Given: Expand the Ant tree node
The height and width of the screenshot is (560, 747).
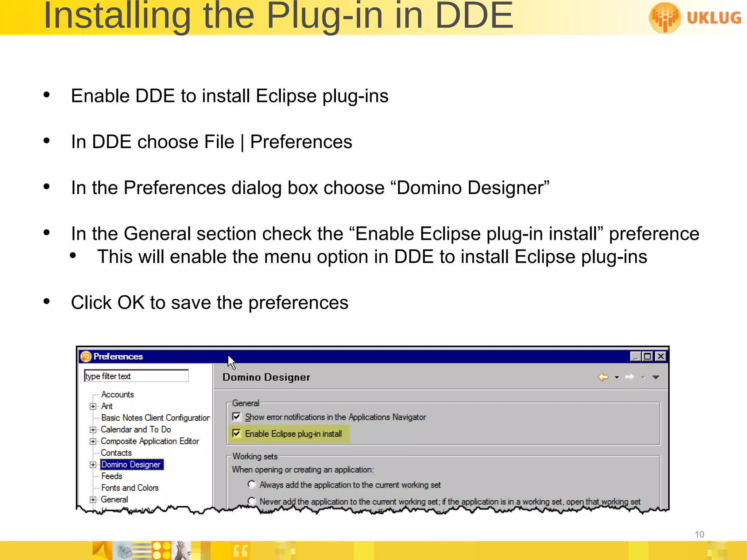Looking at the screenshot, I should pyautogui.click(x=93, y=406).
